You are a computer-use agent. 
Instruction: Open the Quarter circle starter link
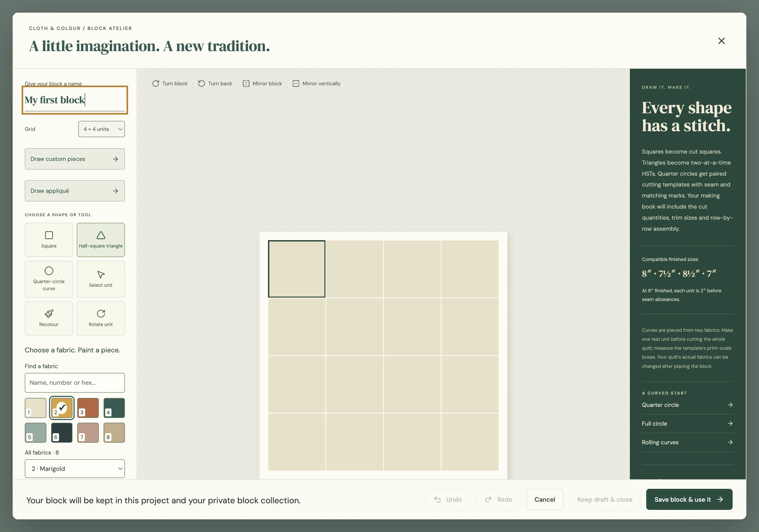pyautogui.click(x=687, y=405)
